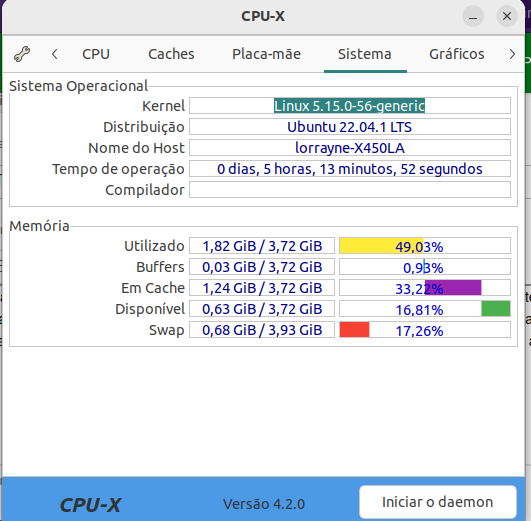The image size is (531, 521).
Task: Click the purple Em Cache bar
Action: point(453,288)
